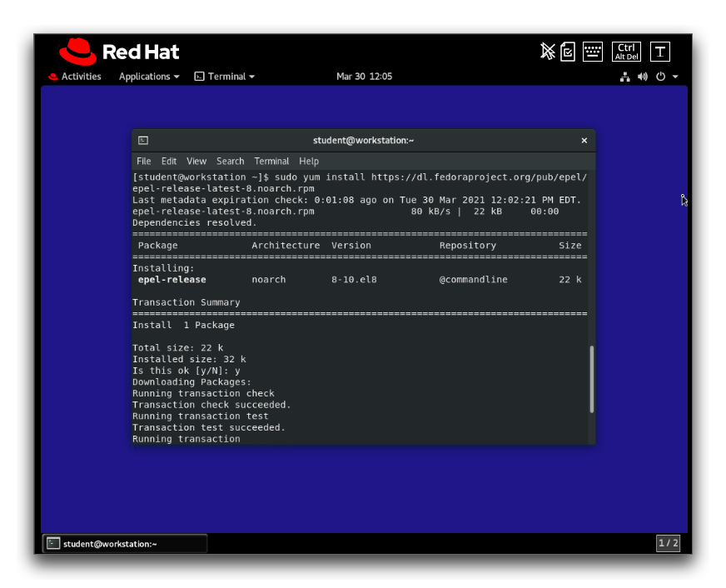
Task: Click the terminal vertical scrollbar thumb
Action: 592,379
